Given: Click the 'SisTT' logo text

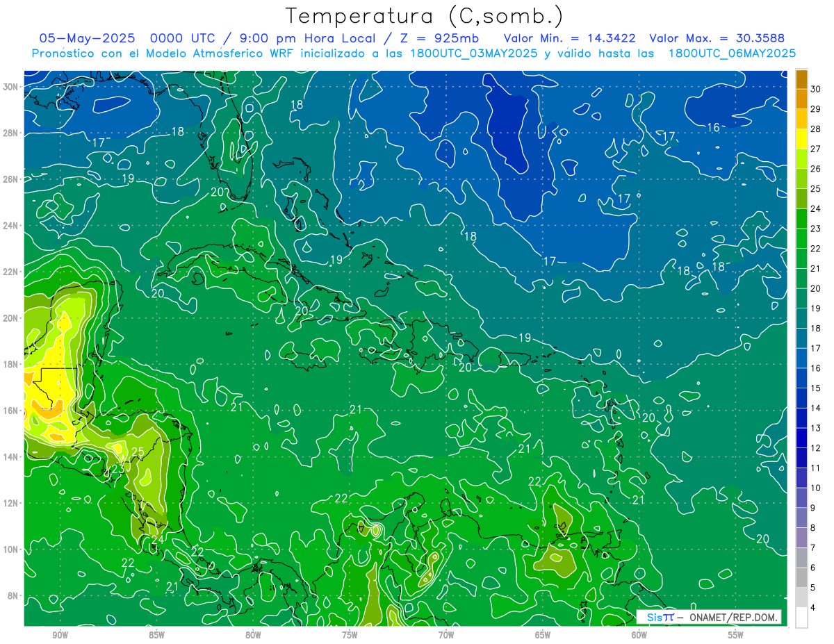Looking at the screenshot, I should pyautogui.click(x=660, y=617).
